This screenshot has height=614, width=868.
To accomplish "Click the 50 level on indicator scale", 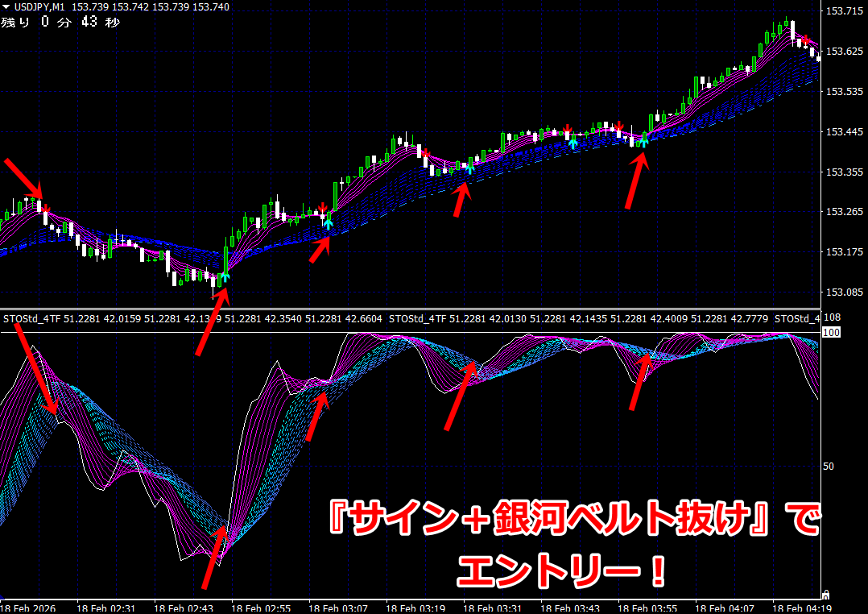I will coord(828,467).
